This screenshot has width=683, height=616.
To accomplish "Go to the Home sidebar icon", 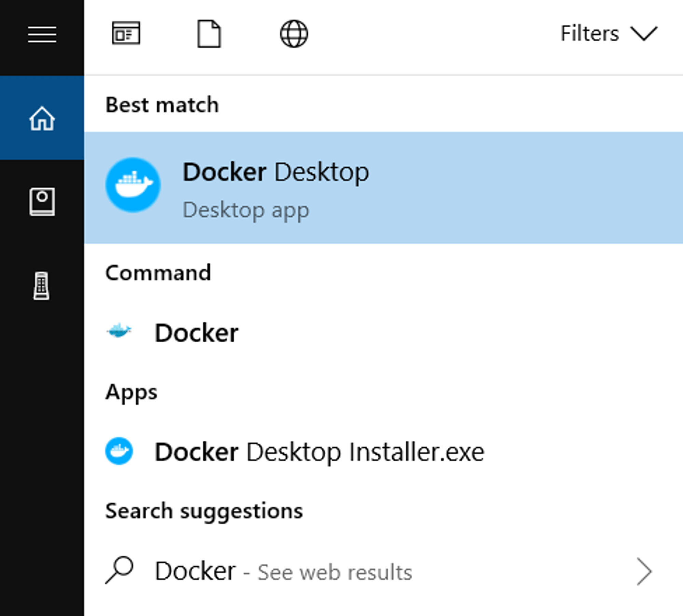I will coord(42,118).
